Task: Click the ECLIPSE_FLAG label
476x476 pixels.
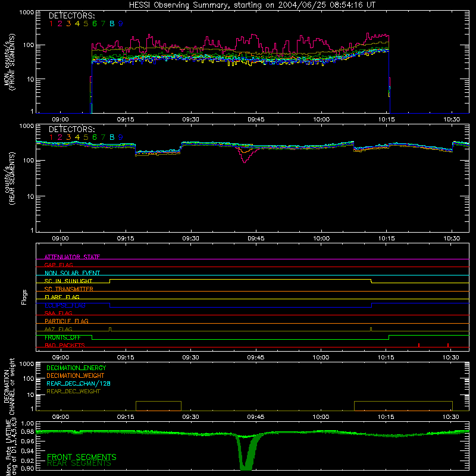Action: [65, 305]
